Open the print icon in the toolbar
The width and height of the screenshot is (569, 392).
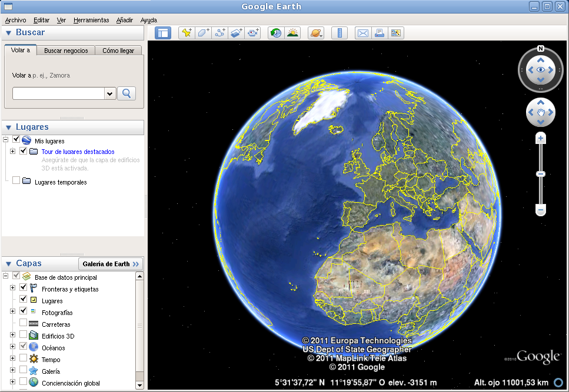coord(379,32)
